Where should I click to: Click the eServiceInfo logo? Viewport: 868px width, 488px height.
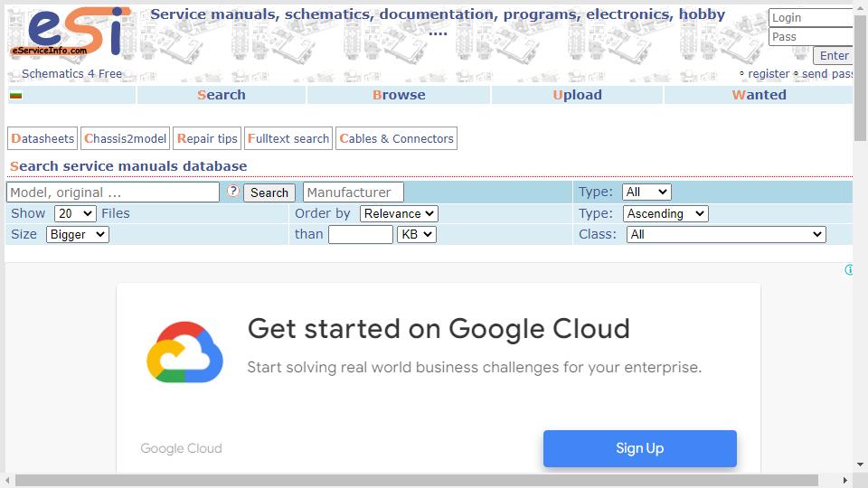click(x=71, y=31)
